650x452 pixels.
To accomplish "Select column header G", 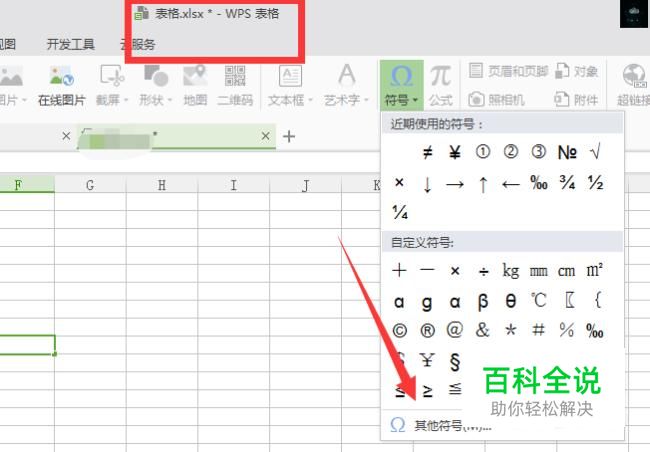I will point(90,185).
